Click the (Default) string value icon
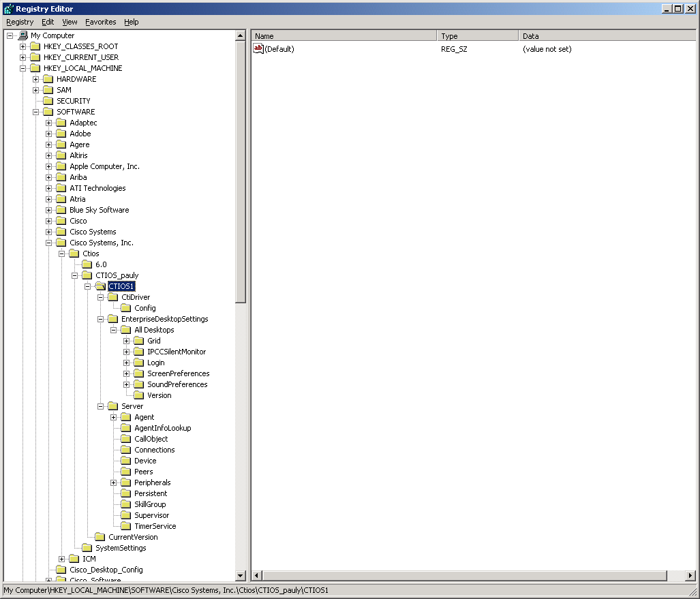 (x=258, y=48)
